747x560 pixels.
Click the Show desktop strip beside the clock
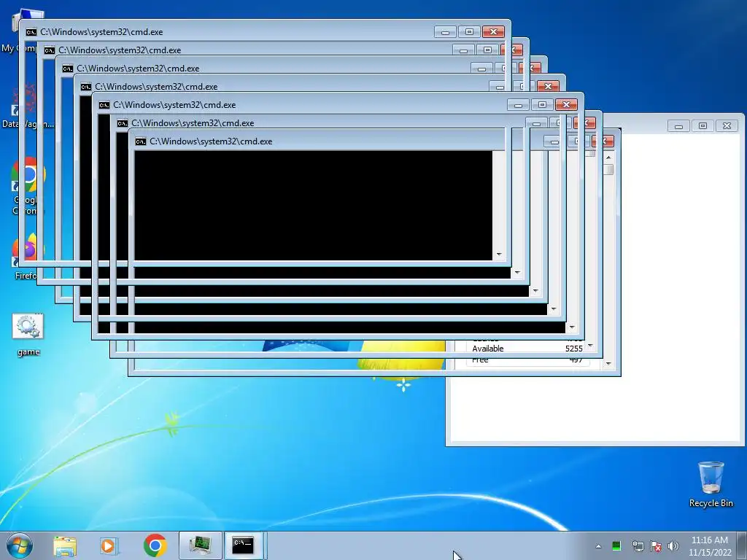point(742,545)
